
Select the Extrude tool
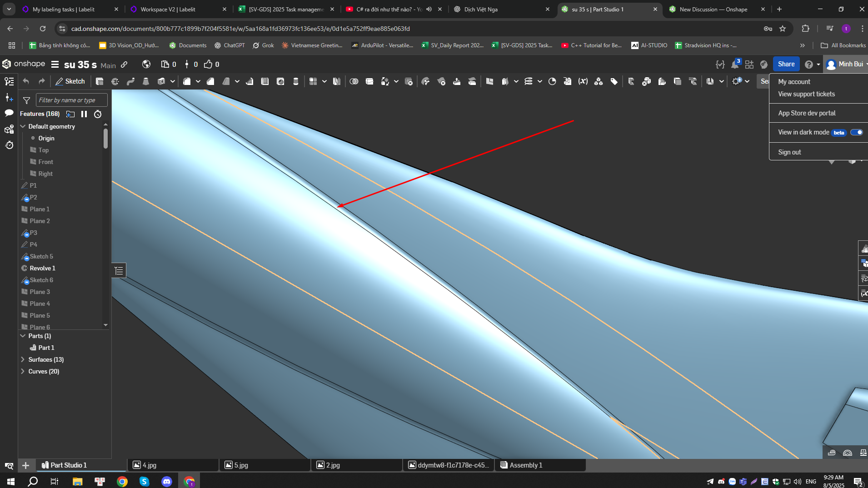[x=100, y=81]
